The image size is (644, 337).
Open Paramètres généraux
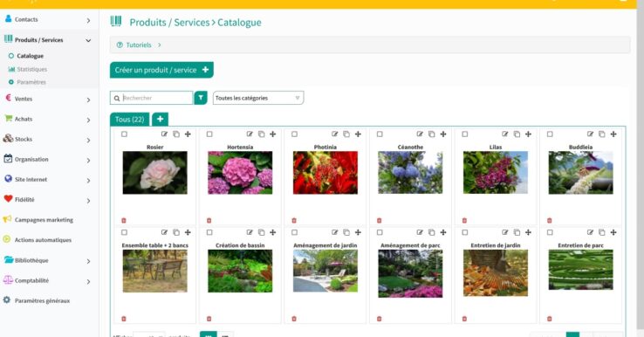pyautogui.click(x=42, y=301)
